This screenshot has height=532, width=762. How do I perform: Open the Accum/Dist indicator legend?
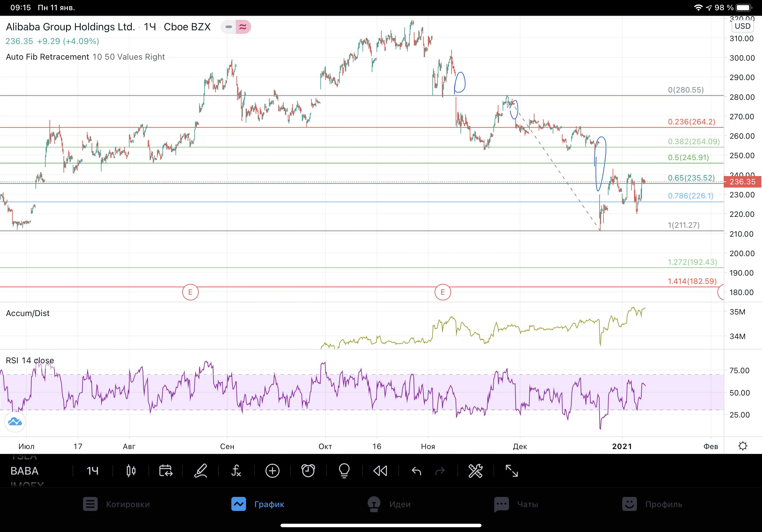[27, 313]
